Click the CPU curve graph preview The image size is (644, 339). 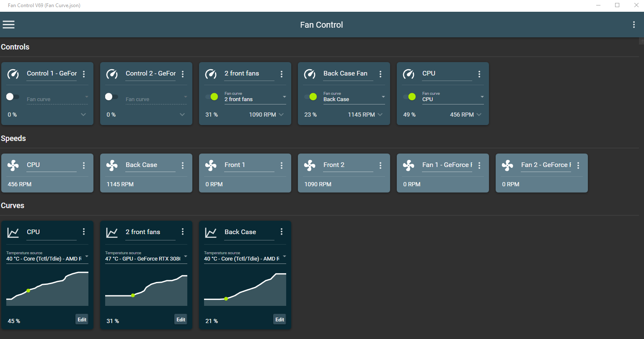pyautogui.click(x=47, y=289)
